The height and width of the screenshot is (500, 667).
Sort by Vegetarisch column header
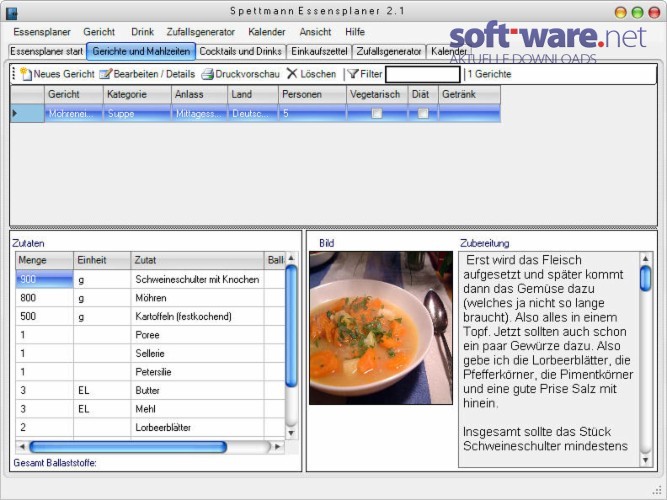pos(377,94)
